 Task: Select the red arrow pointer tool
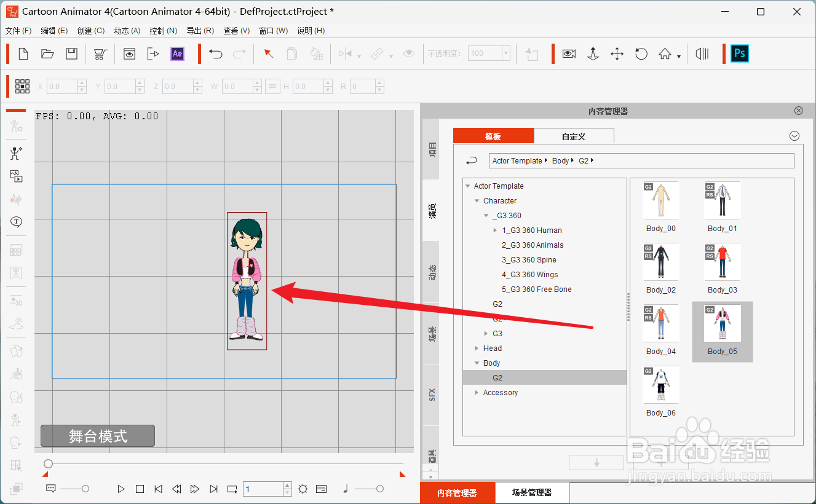tap(269, 54)
